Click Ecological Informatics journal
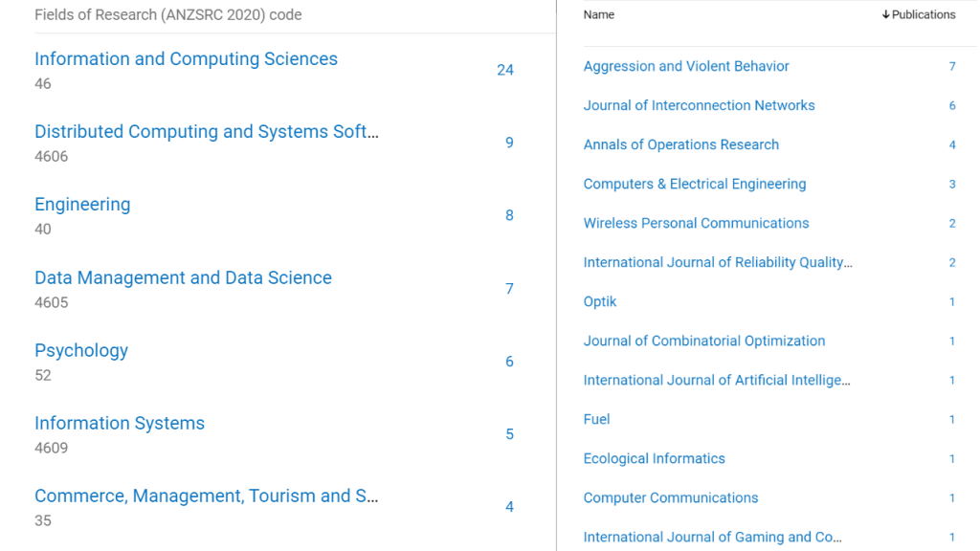The image size is (980, 551). click(654, 459)
